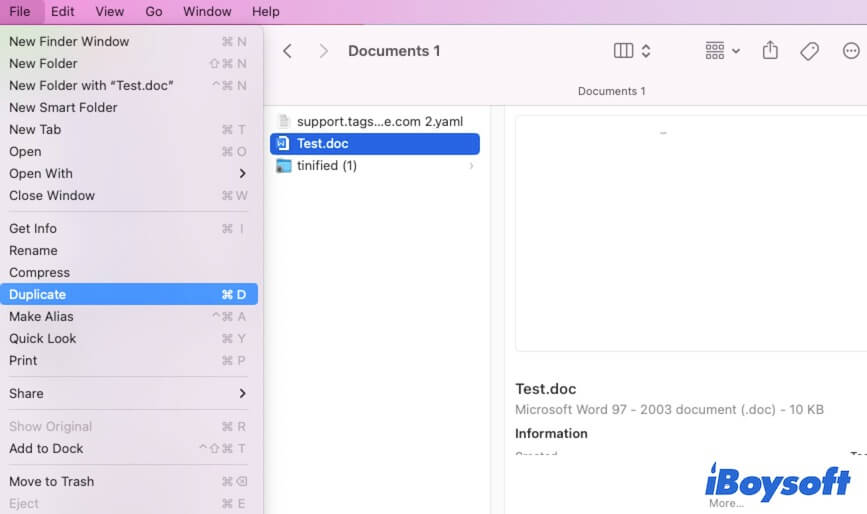Select the support.tags yaml file

click(376, 121)
